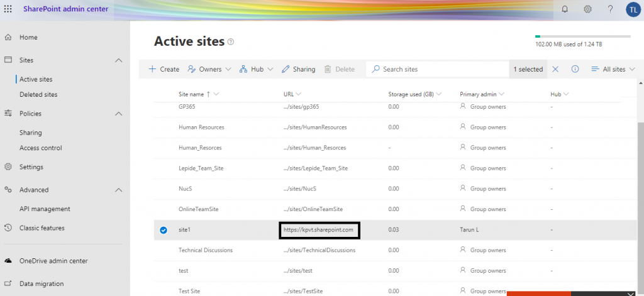Open Access control in sidebar
Image resolution: width=644 pixels, height=296 pixels.
point(40,148)
